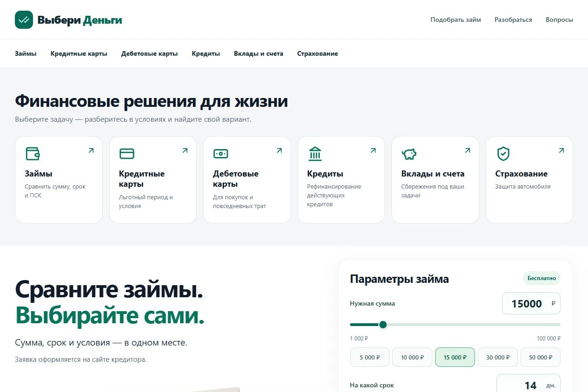Click the Выбери Деньги checkmark logo icon
The height and width of the screenshot is (392, 588).
pyautogui.click(x=24, y=20)
